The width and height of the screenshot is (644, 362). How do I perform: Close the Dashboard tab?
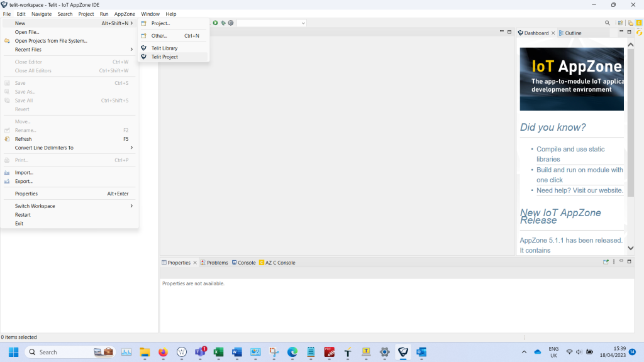tap(553, 33)
